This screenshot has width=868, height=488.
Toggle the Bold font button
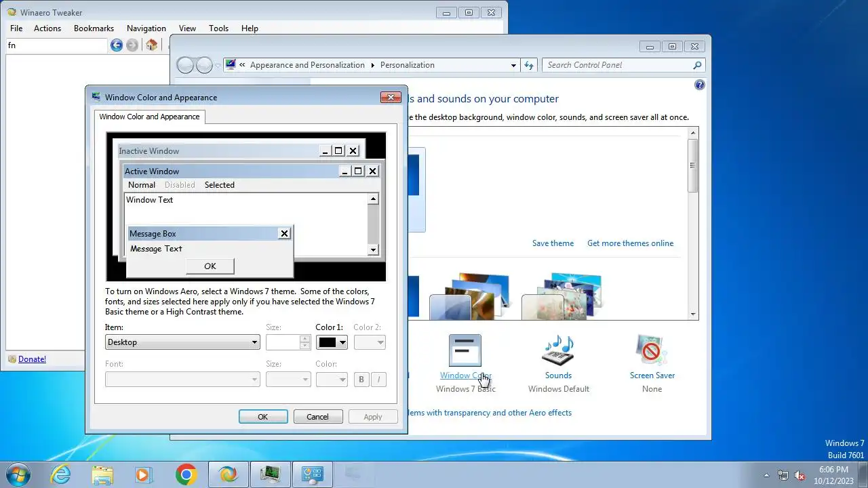(x=361, y=380)
